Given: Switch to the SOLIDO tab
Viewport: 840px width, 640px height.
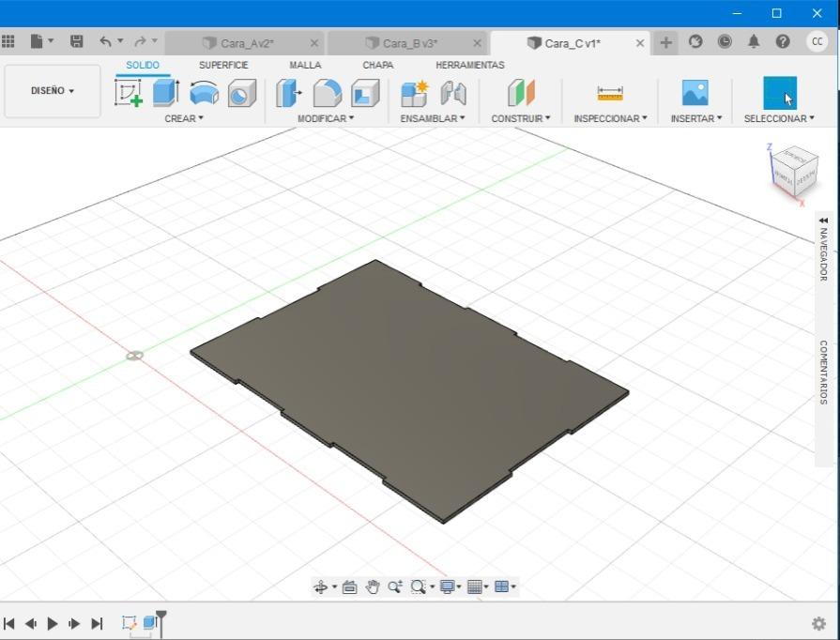Looking at the screenshot, I should (x=143, y=65).
